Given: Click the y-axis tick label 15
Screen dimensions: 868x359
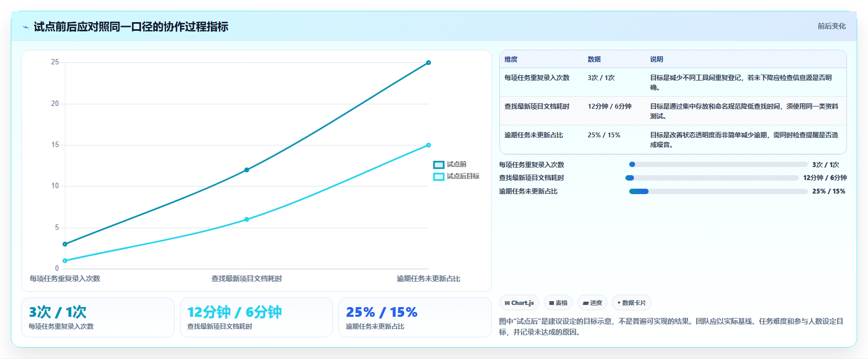Looking at the screenshot, I should click(55, 144).
